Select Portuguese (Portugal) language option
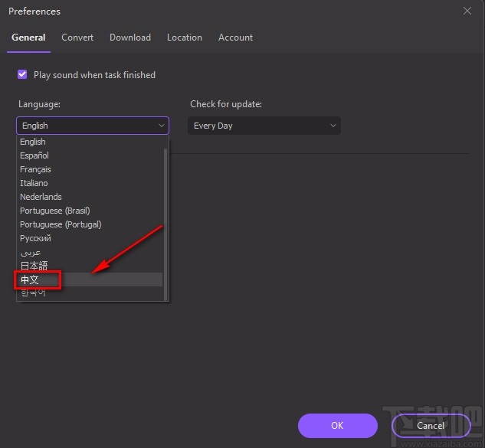Screen dimensions: 485x448 pos(61,224)
